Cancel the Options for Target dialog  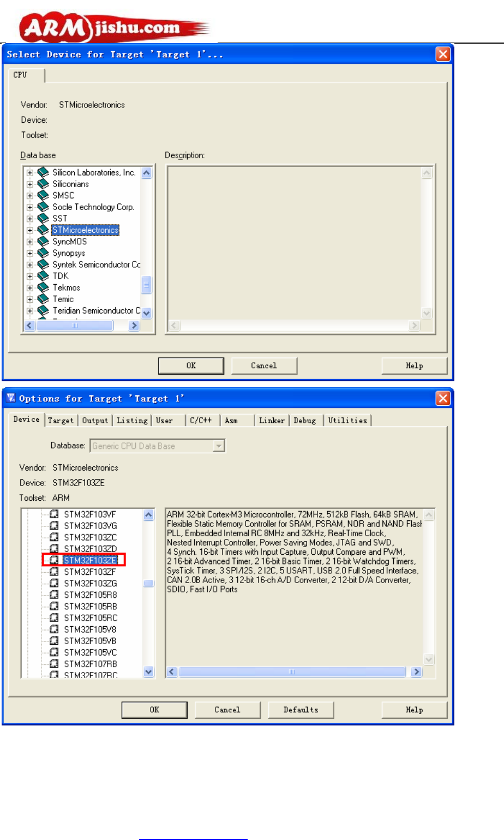pyautogui.click(x=227, y=710)
